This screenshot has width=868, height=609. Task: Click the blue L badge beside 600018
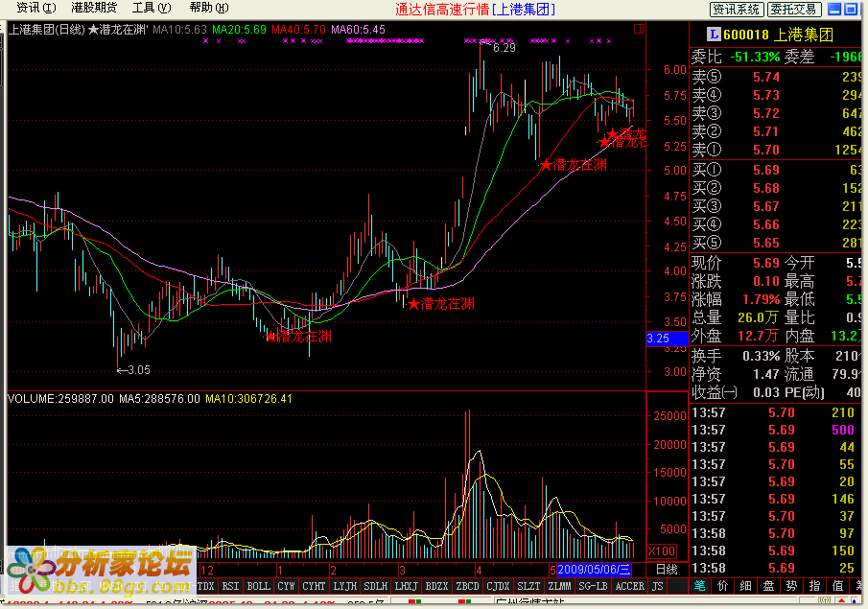point(714,35)
